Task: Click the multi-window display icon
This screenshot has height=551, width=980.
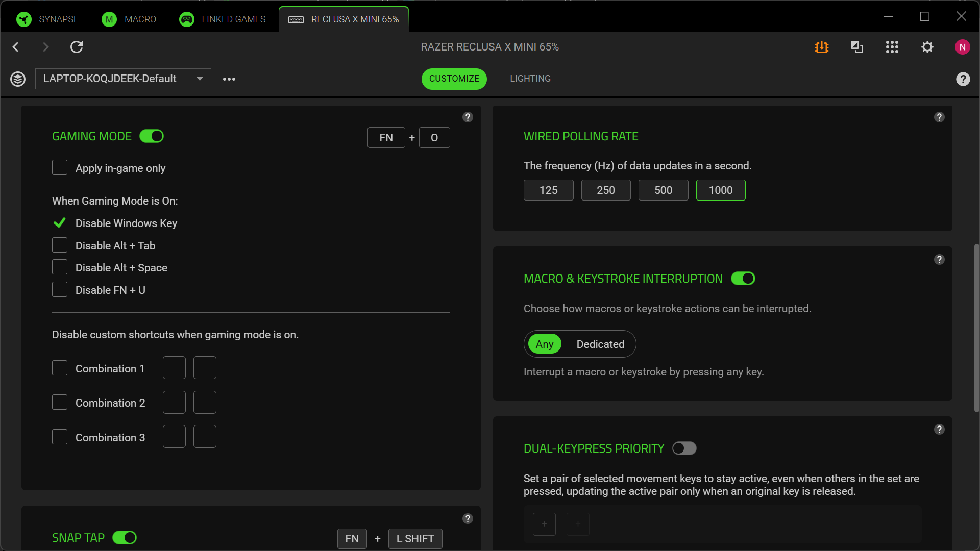Action: 857,47
